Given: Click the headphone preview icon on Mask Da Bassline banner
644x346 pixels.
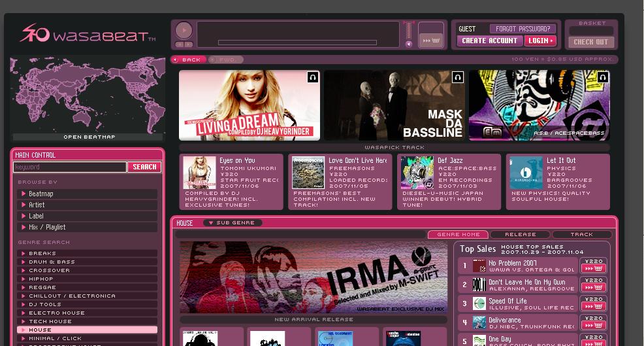Looking at the screenshot, I should point(458,77).
